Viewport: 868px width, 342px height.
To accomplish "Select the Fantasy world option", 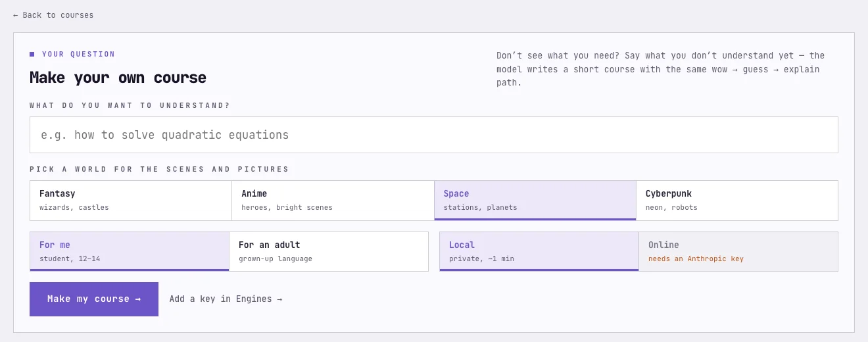I will pos(131,201).
